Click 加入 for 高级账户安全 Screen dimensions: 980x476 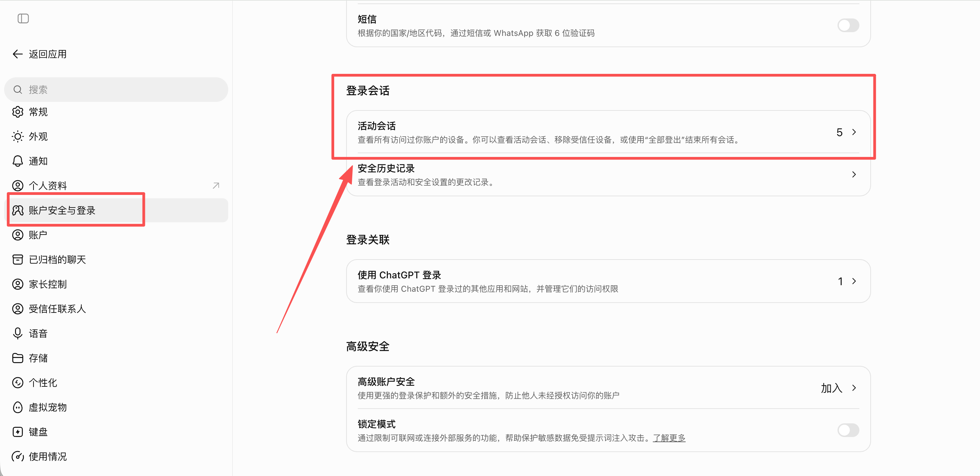pyautogui.click(x=831, y=388)
